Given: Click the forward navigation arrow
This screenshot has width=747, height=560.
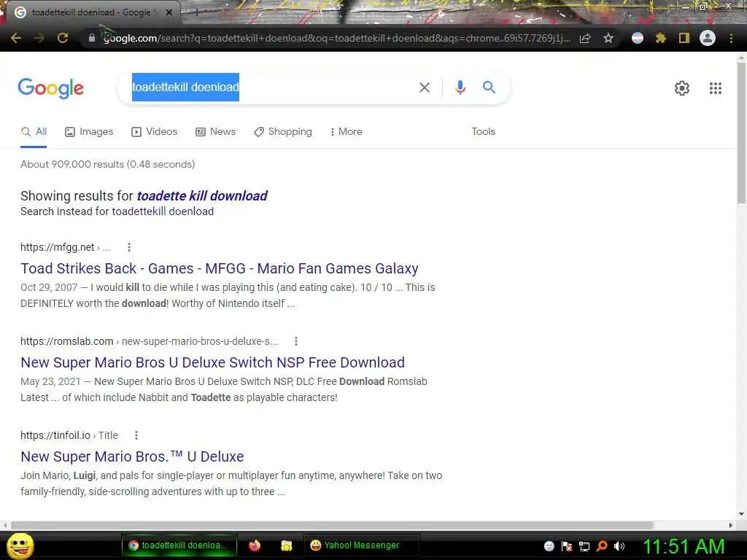Looking at the screenshot, I should point(39,38).
